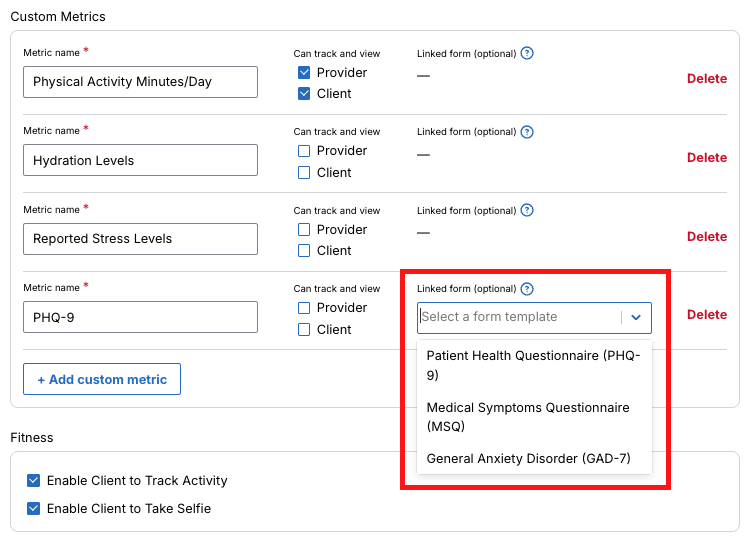Click help icon beside Physical Activity linked form

[527, 53]
